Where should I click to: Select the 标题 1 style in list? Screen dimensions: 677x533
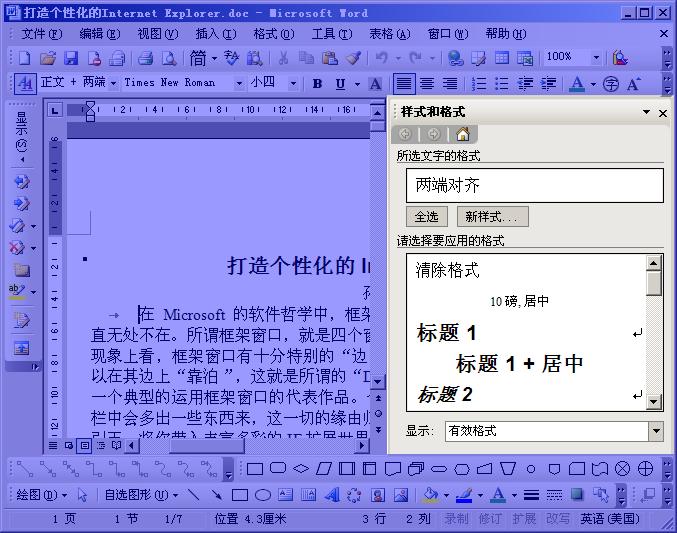tap(447, 333)
